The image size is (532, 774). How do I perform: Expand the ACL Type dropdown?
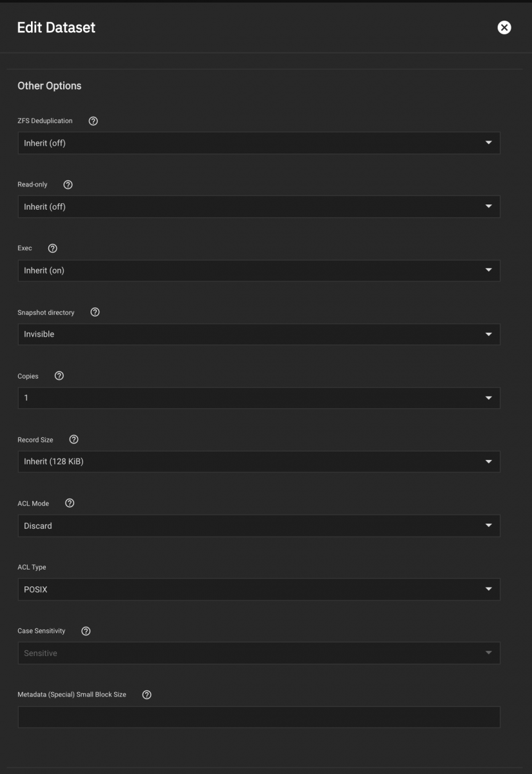(259, 589)
